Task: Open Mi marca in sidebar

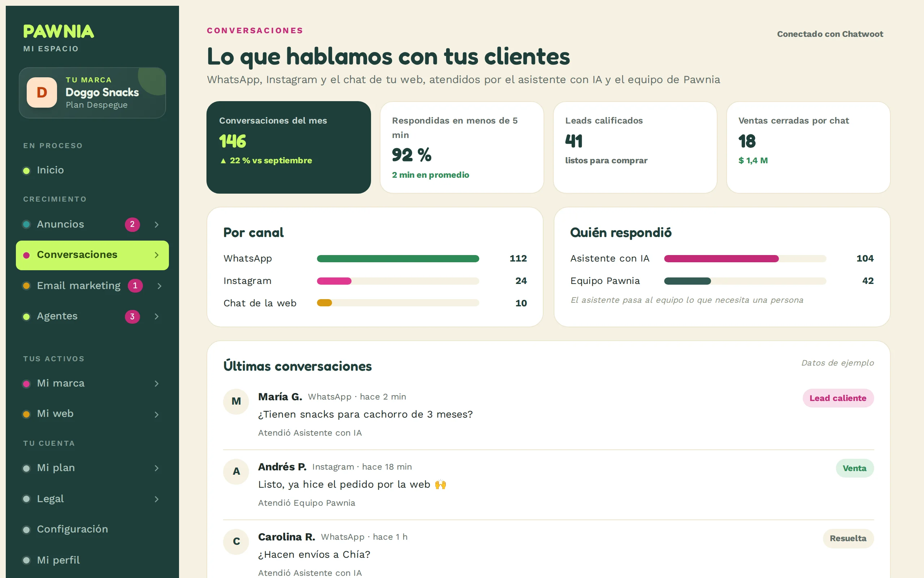Action: point(92,383)
